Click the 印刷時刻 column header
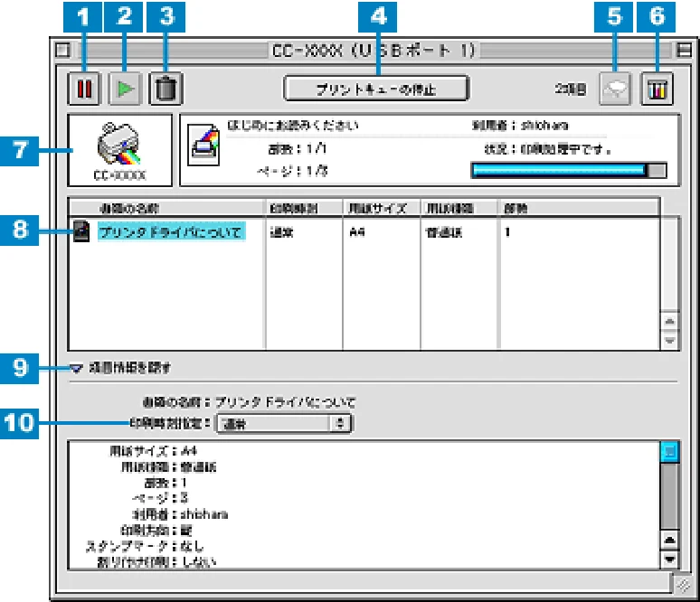The height and width of the screenshot is (602, 700). tap(305, 208)
